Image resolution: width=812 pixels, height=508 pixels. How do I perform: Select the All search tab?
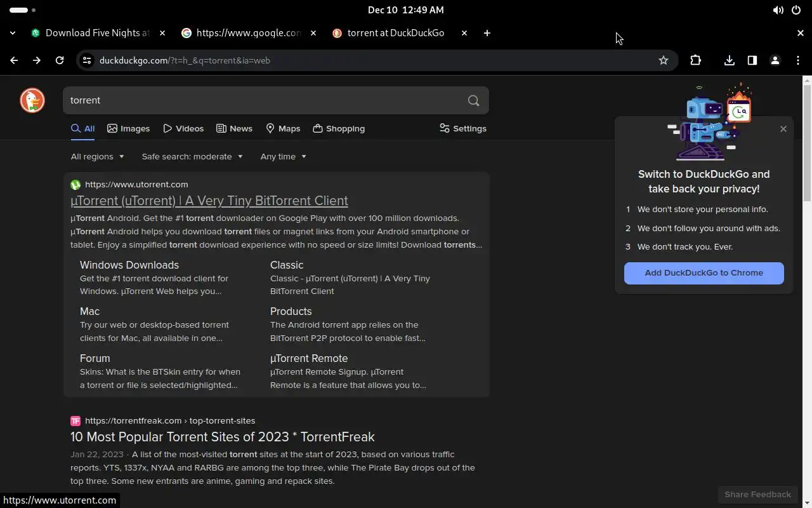[x=83, y=128]
